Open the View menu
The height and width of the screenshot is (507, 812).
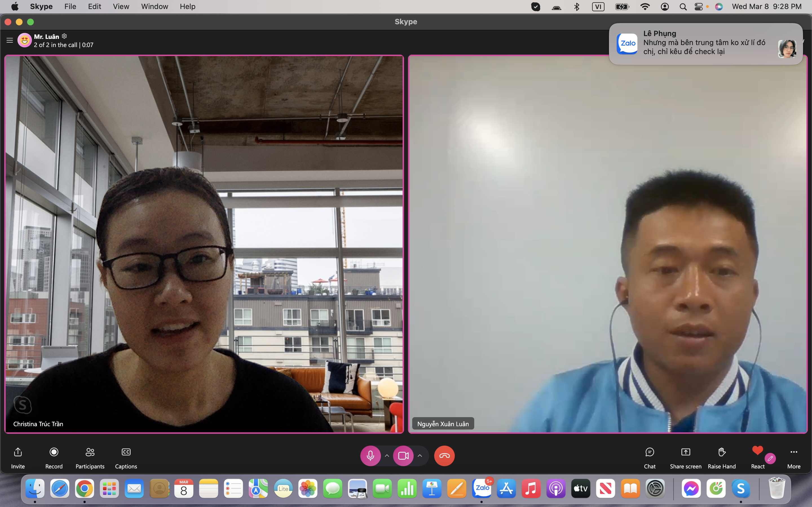121,6
